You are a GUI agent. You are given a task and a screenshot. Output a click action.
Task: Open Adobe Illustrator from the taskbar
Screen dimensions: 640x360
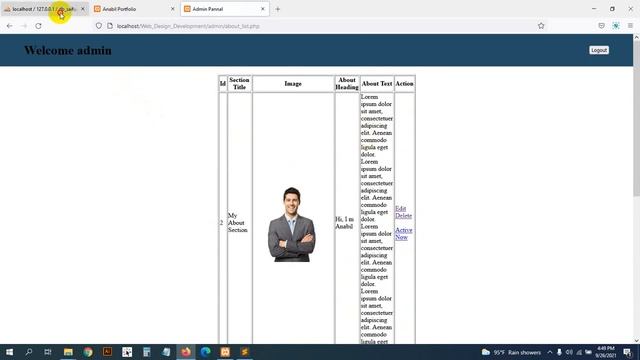coord(107,352)
